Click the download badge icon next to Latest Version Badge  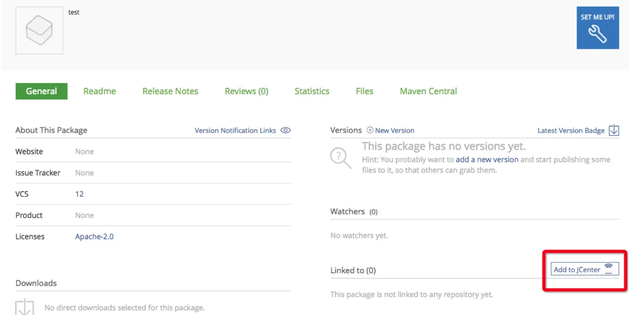click(x=614, y=130)
